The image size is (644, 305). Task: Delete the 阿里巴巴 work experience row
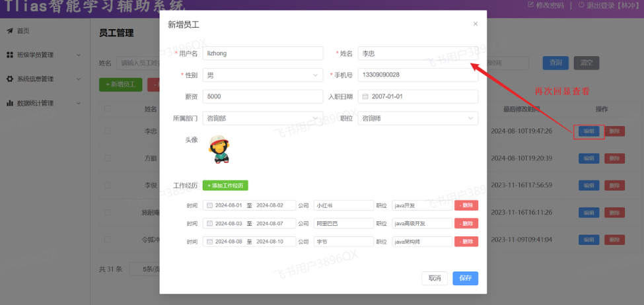coord(466,223)
